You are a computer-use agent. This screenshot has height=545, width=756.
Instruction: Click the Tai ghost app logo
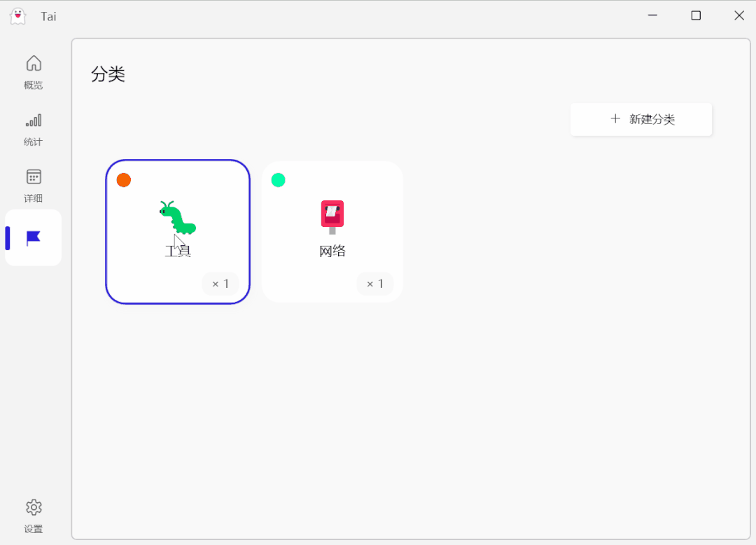coord(17,16)
